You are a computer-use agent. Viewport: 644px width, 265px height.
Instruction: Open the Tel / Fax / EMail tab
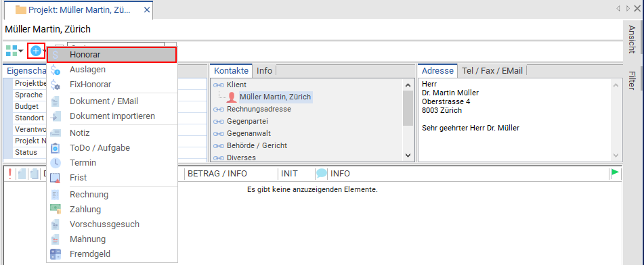[492, 70]
